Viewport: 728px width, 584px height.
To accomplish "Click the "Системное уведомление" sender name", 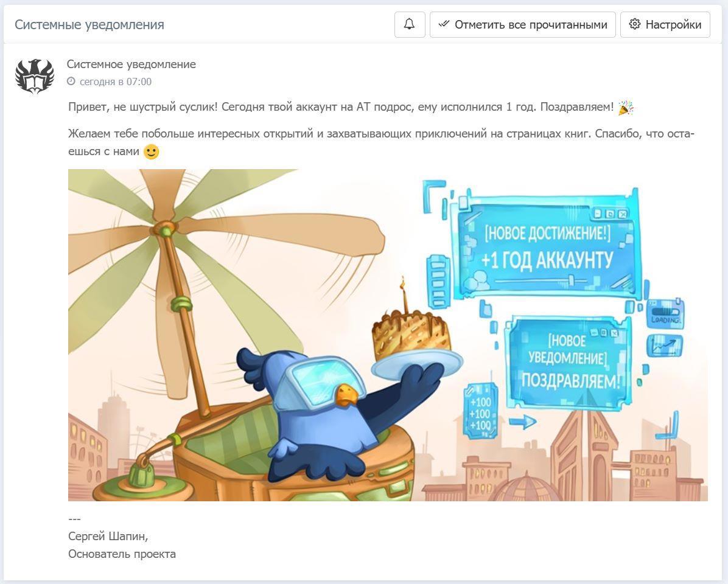I will (131, 64).
